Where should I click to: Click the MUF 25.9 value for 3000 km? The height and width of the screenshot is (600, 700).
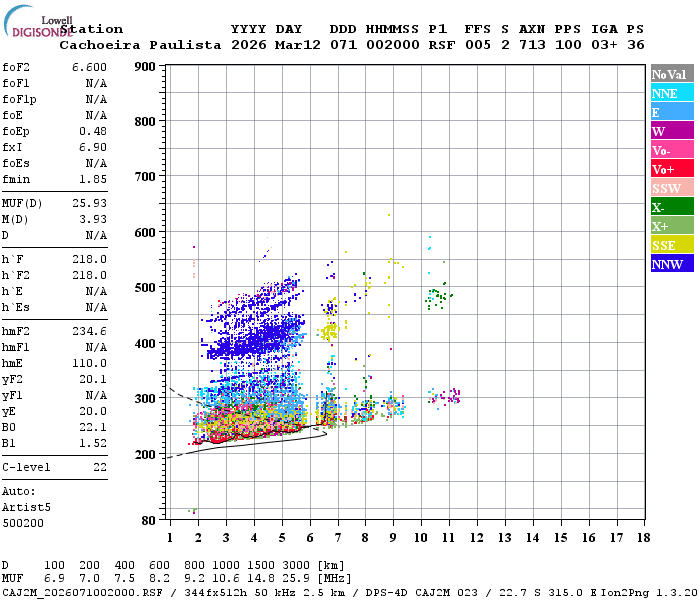(296, 579)
